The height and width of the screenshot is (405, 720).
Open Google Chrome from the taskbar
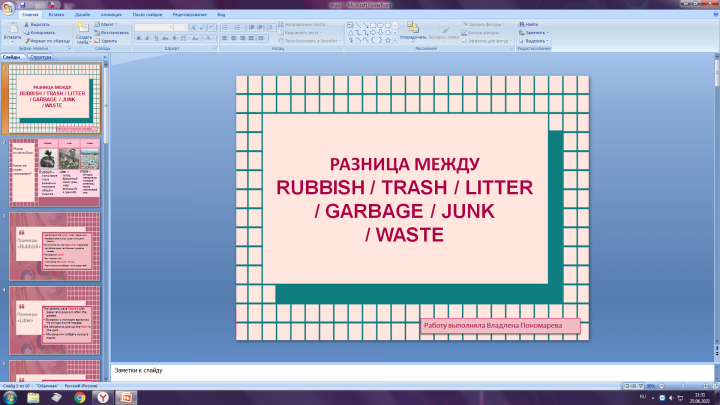pos(79,398)
